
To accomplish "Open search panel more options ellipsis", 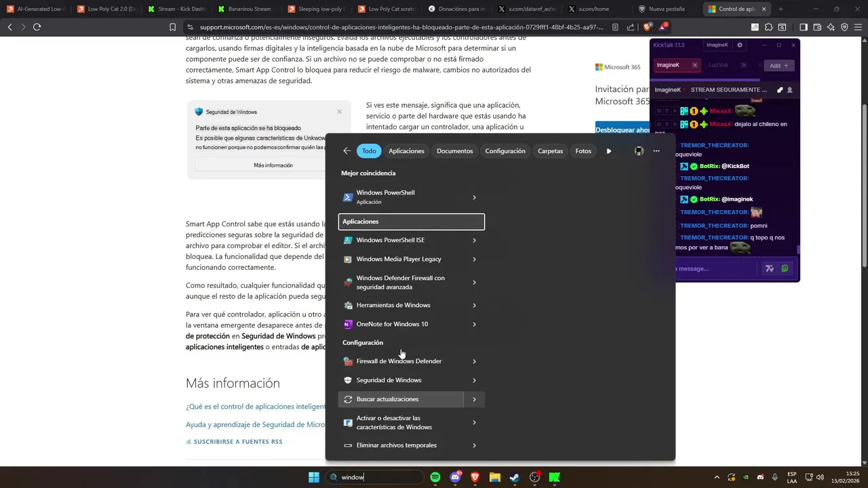I will 656,151.
